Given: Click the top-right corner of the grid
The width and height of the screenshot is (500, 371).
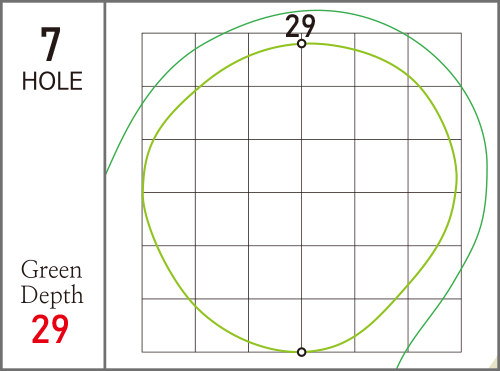Looking at the screenshot, I should point(461,33).
